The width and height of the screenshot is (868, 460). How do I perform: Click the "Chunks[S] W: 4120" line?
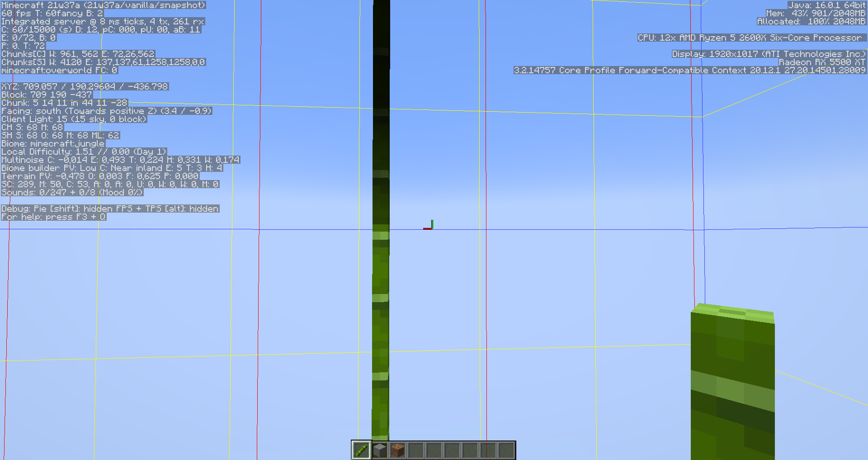[104, 62]
